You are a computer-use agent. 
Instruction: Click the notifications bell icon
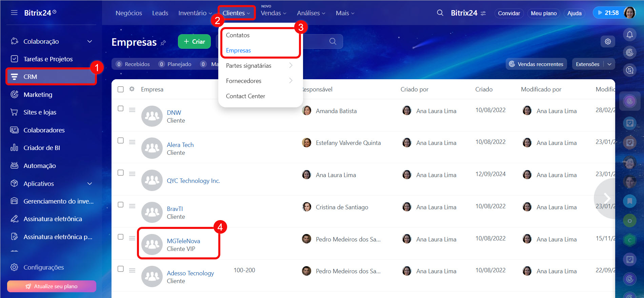[x=629, y=35]
